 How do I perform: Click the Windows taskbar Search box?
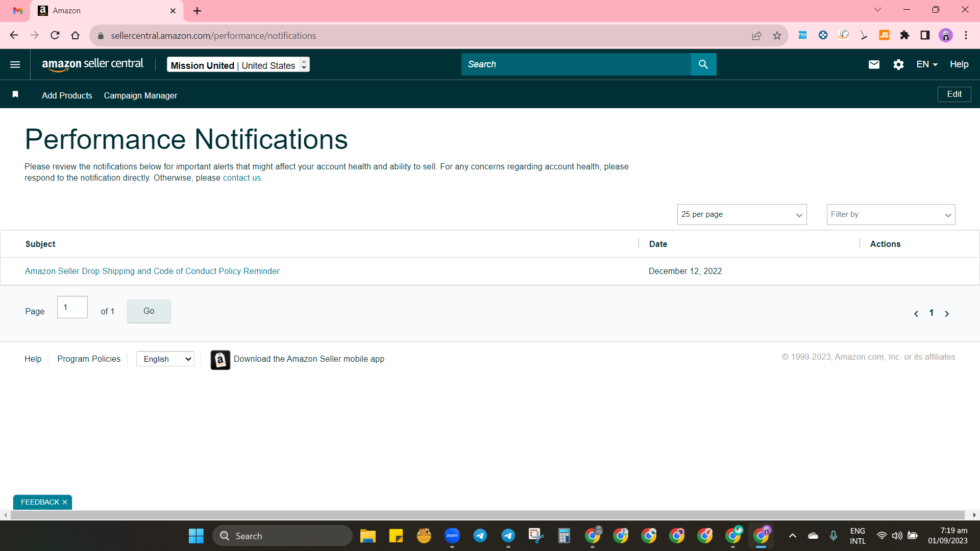(x=282, y=536)
